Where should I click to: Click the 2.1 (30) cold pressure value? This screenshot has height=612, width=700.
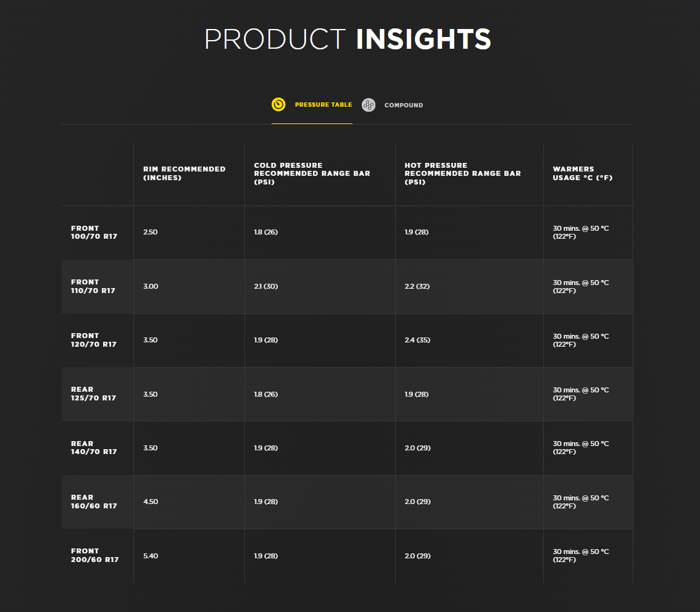(x=265, y=286)
